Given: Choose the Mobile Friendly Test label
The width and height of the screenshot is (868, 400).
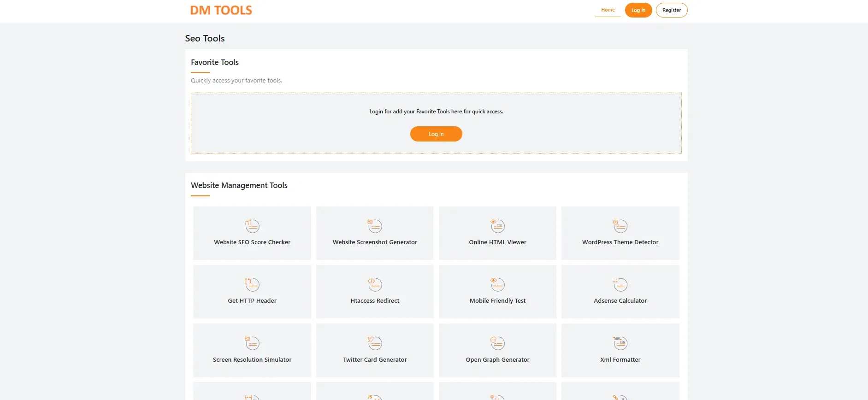Looking at the screenshot, I should (x=497, y=300).
